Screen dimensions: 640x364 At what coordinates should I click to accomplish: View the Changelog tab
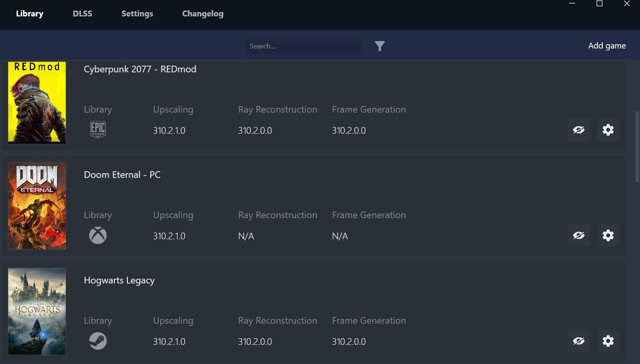[x=203, y=14]
